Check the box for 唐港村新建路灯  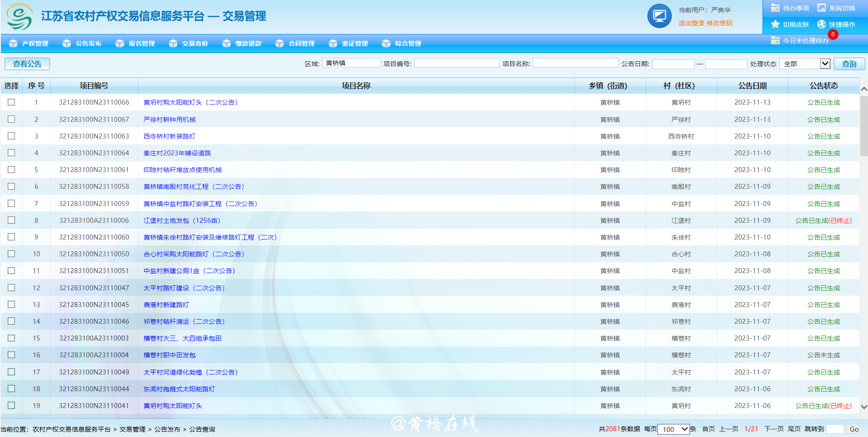click(x=11, y=304)
